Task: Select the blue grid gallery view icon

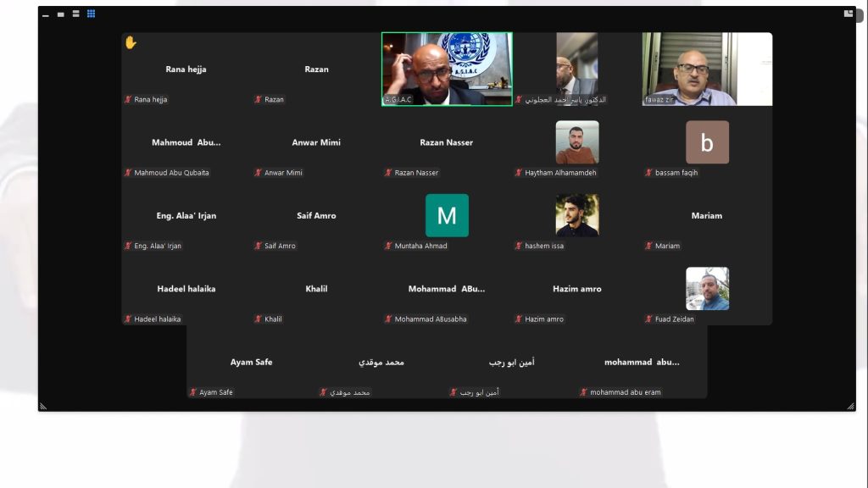Action: [x=92, y=14]
